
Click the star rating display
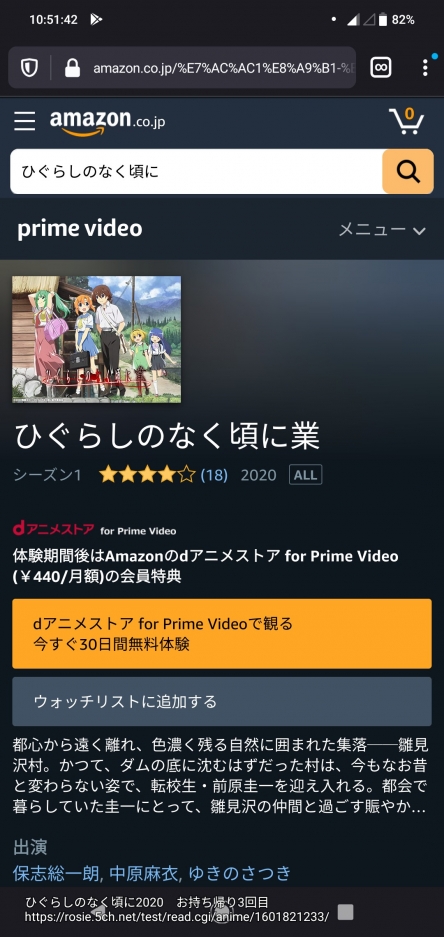[x=148, y=475]
